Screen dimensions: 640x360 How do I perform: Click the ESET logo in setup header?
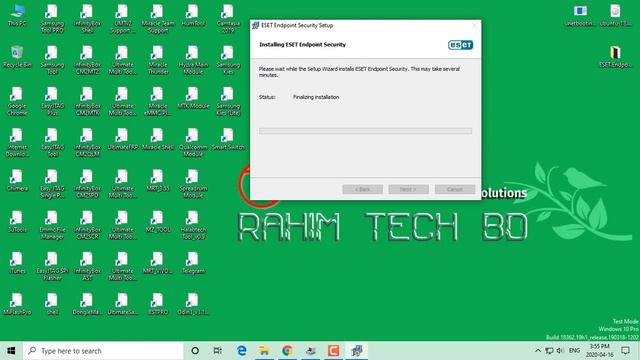[460, 45]
